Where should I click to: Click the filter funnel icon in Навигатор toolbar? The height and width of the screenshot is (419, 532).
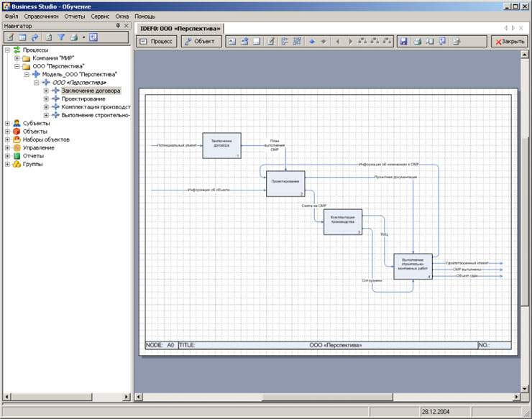coord(60,37)
